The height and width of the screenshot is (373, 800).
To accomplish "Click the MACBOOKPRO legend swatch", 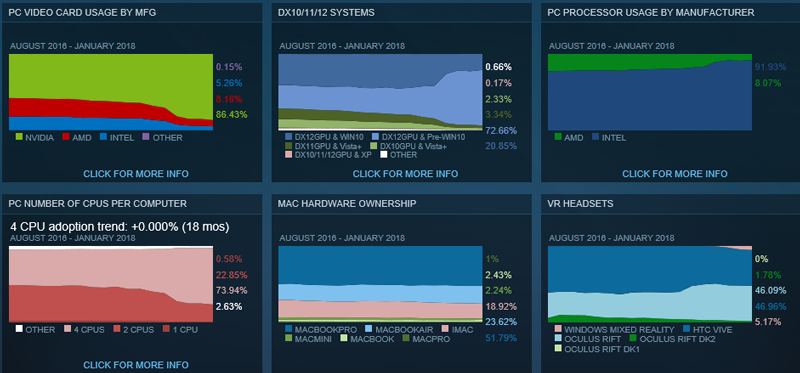I will 289,329.
